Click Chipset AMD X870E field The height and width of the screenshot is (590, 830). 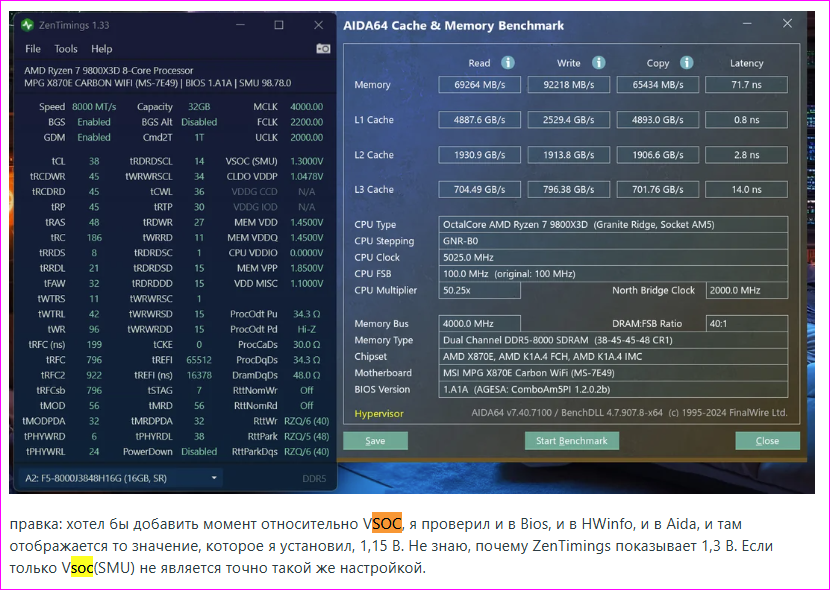click(613, 356)
